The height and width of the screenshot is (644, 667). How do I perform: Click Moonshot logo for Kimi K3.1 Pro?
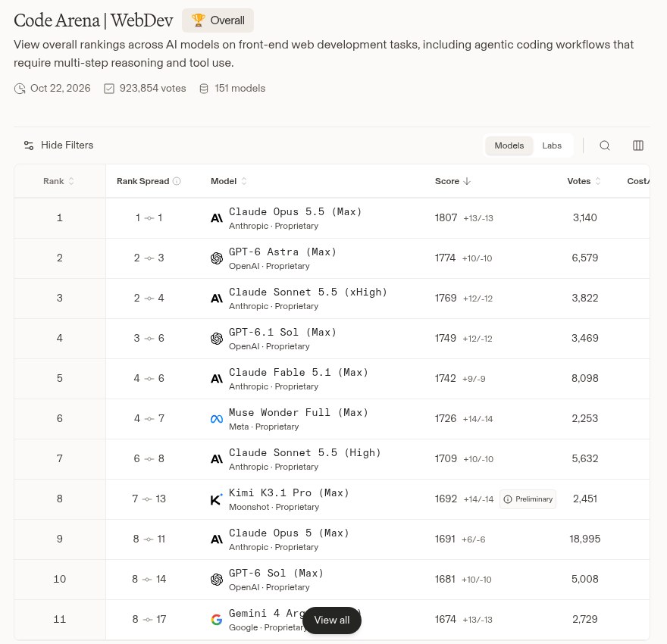click(x=217, y=499)
